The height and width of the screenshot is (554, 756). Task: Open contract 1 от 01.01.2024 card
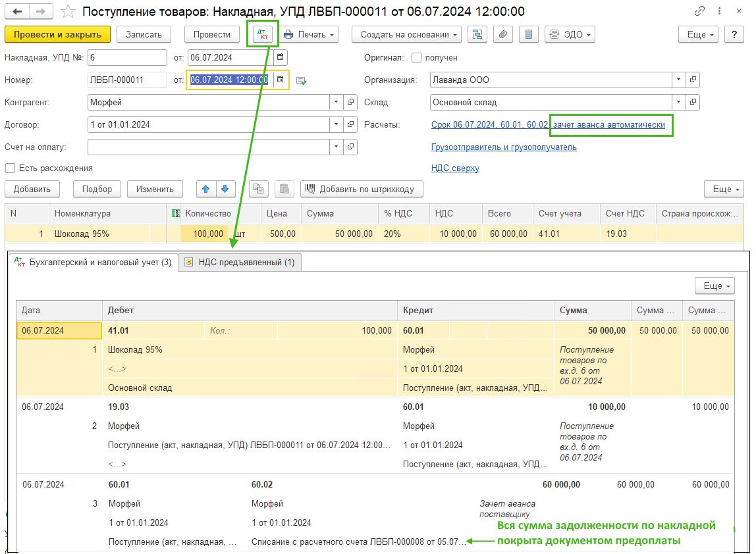tap(350, 124)
